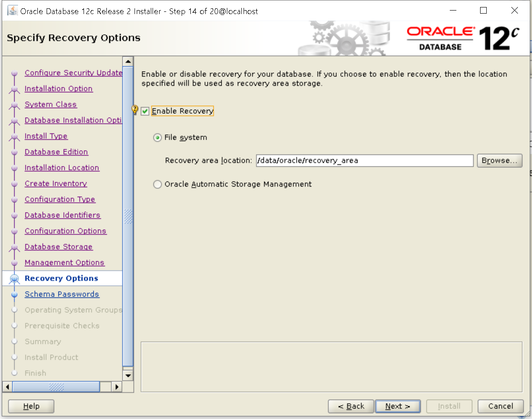Click the step list scroll down arrow
The image size is (532, 419).
click(128, 375)
